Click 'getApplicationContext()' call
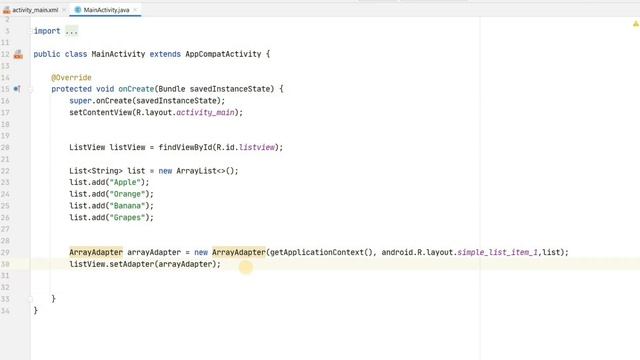This screenshot has height=360, width=640. point(322,252)
